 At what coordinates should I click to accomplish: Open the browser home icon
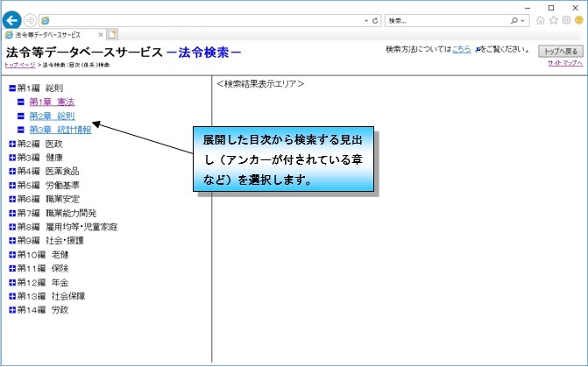tap(541, 19)
